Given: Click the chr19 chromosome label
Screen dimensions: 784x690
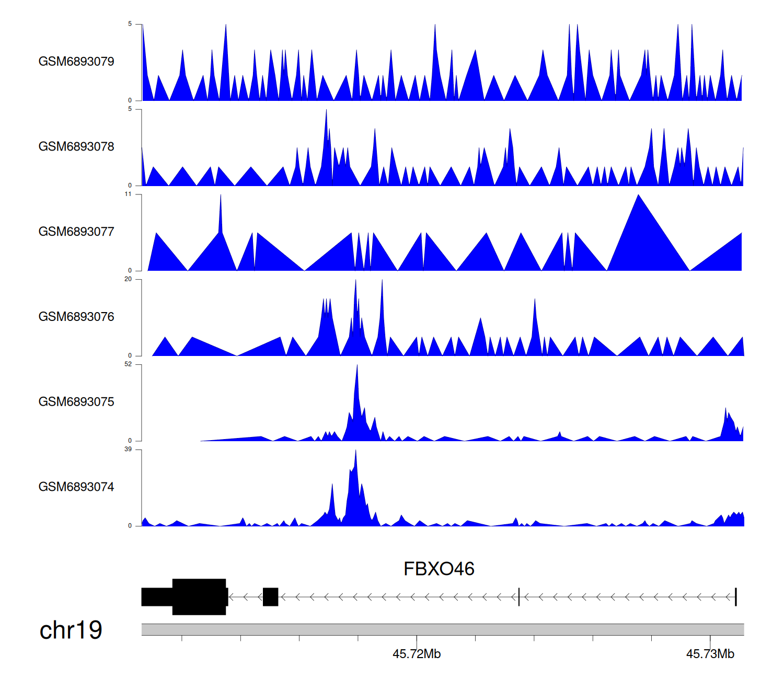Looking at the screenshot, I should (71, 630).
